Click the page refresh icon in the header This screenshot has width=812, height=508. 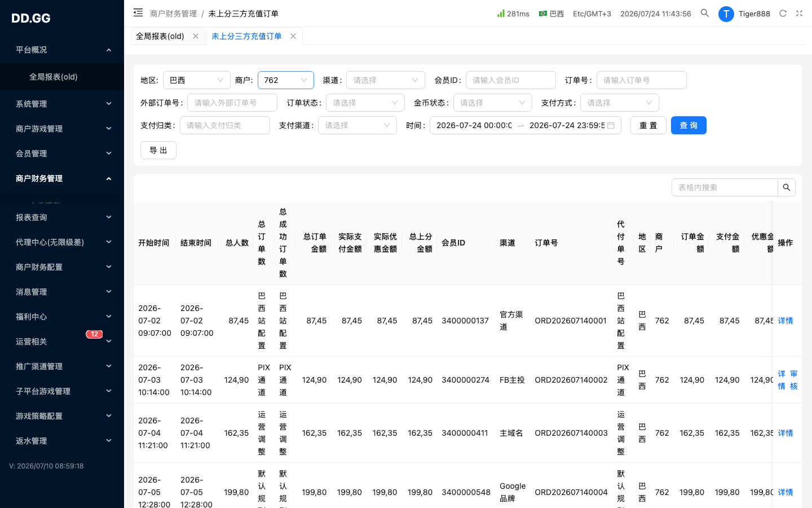783,14
